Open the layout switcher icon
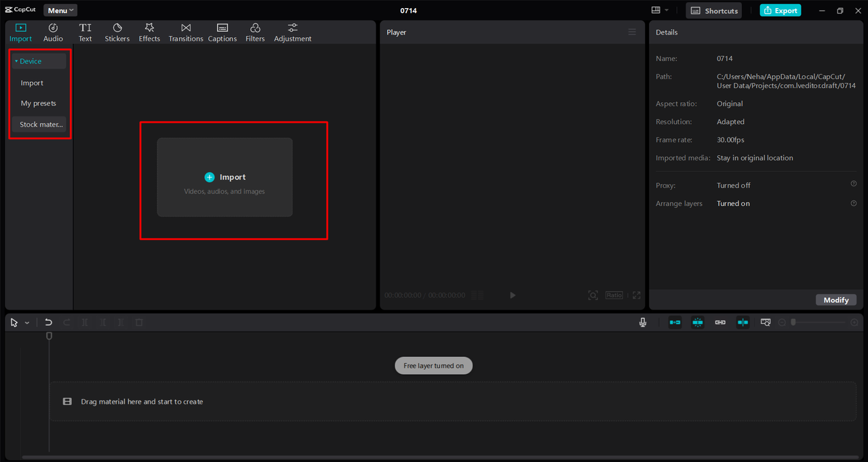This screenshot has width=868, height=462. (x=656, y=10)
